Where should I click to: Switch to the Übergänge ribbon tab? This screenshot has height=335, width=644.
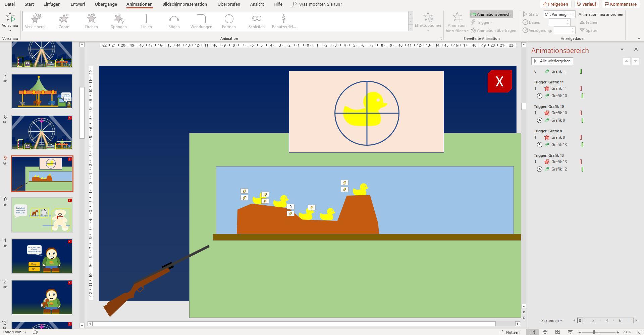[106, 4]
